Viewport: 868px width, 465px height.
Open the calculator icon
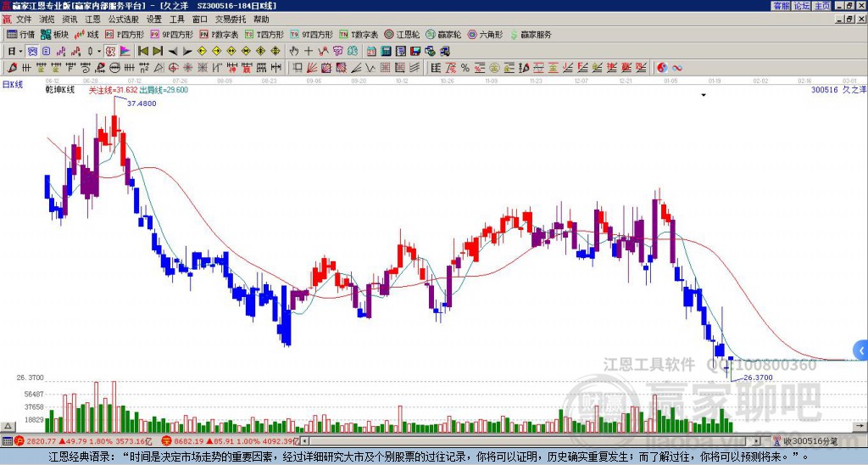tap(386, 52)
